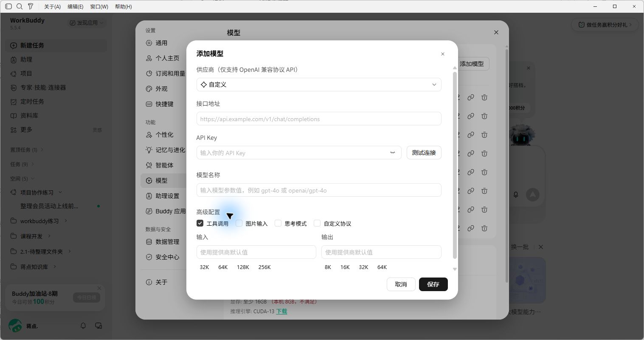Open the 帮助(H) menu
This screenshot has width=644, height=340.
tap(124, 7)
